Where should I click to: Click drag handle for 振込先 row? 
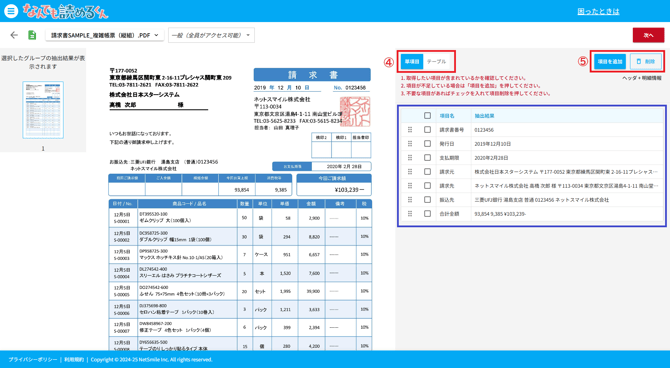point(410,200)
